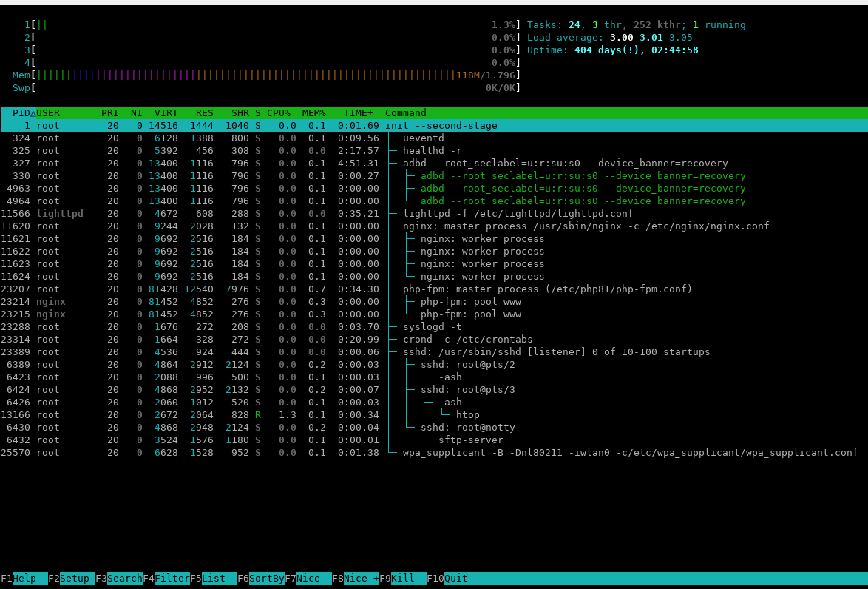The image size is (868, 589).
Task: Select the lighttpd process row
Action: pos(434,213)
